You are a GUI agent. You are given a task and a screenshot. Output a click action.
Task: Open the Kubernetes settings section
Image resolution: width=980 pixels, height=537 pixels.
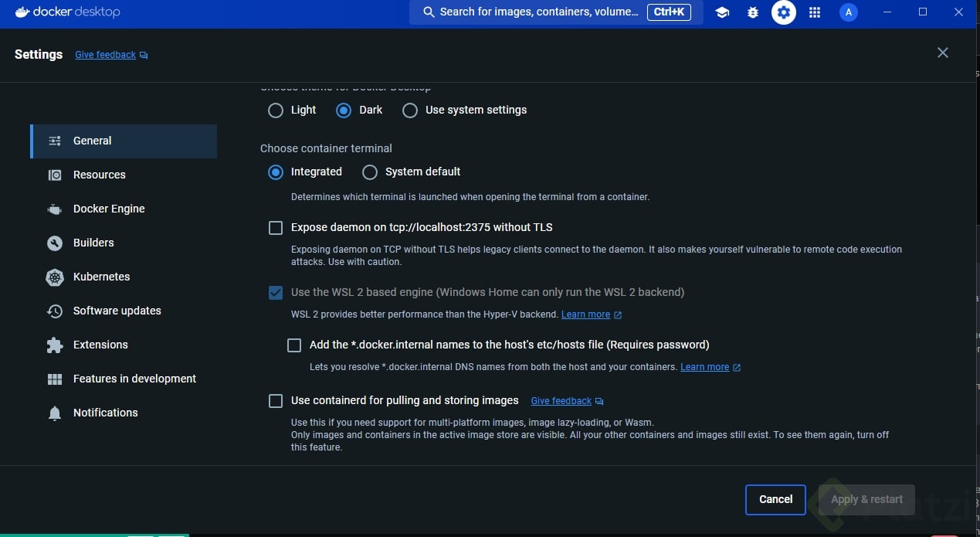coord(124,277)
